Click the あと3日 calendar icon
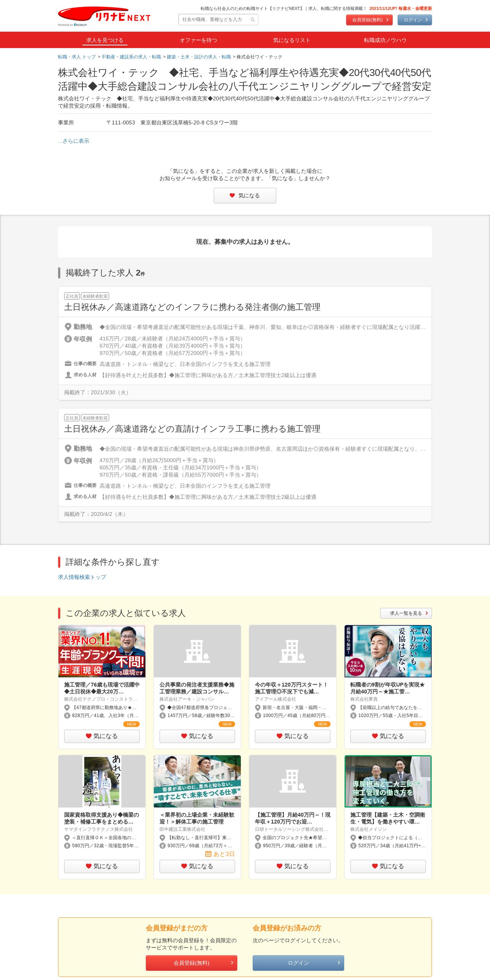Viewport: 490px width, 980px height. [x=208, y=854]
